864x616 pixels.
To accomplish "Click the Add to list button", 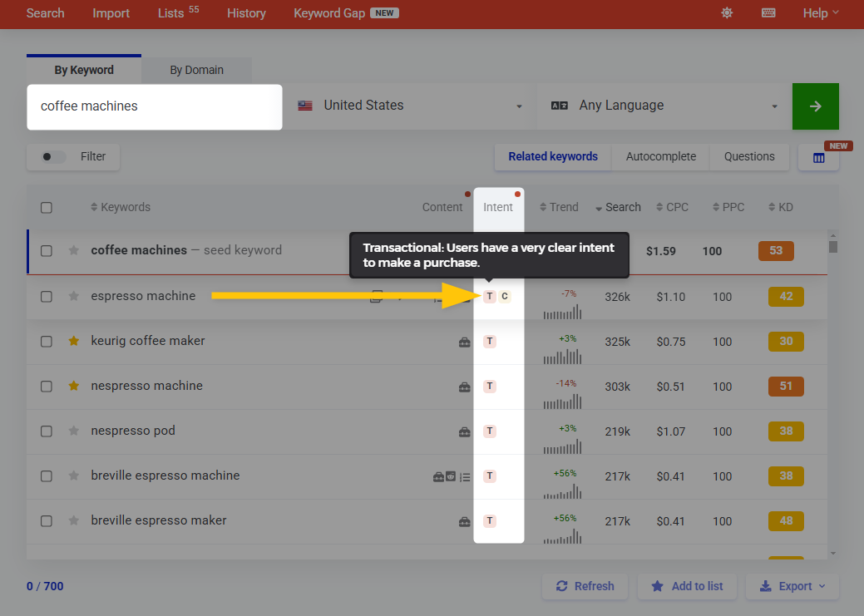I will coord(687,586).
